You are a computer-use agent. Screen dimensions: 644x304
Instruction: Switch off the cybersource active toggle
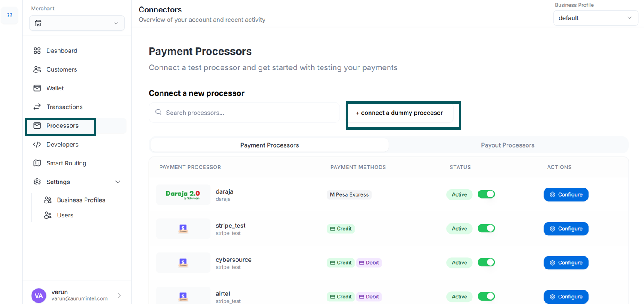coord(486,263)
